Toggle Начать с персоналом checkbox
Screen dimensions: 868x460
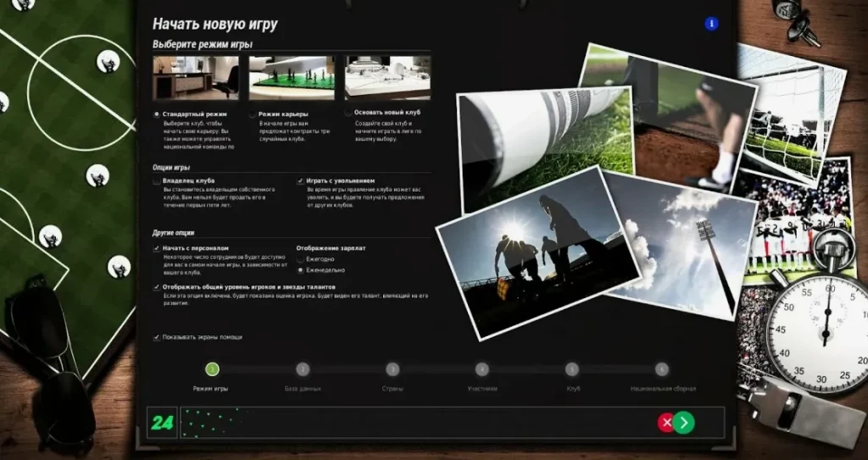pyautogui.click(x=157, y=248)
